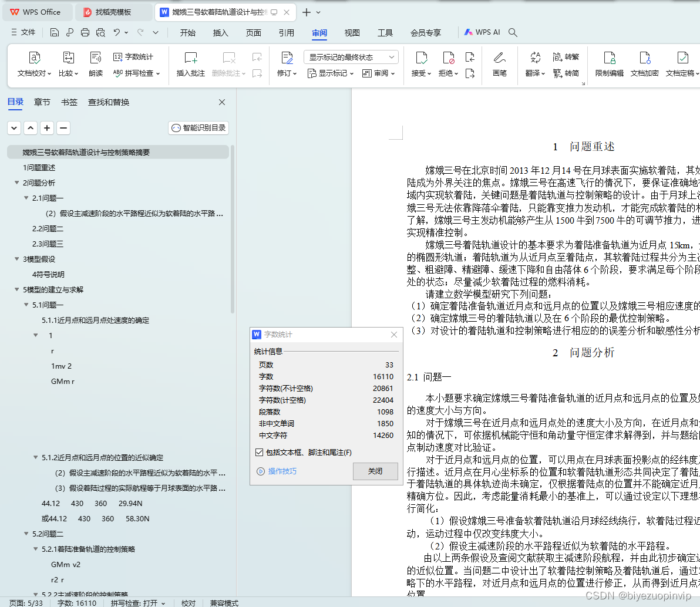Image resolution: width=700 pixels, height=607 pixels.
Task: Click 插入批注 insert comment
Action: click(x=191, y=64)
